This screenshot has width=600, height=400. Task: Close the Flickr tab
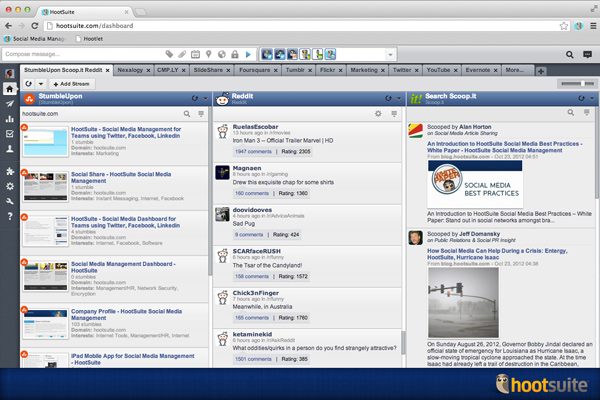[340, 70]
